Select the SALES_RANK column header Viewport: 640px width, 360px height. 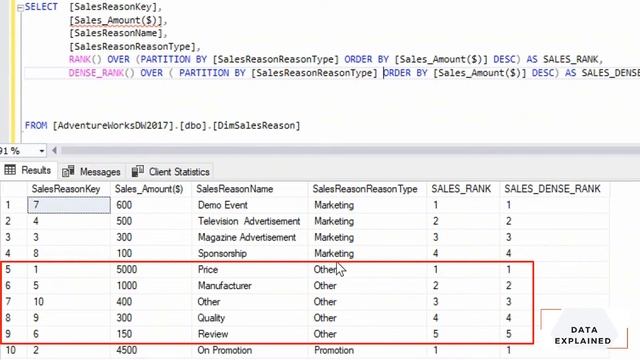tap(463, 189)
